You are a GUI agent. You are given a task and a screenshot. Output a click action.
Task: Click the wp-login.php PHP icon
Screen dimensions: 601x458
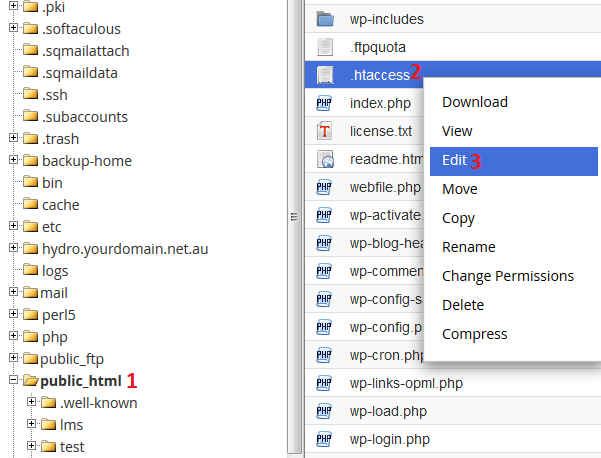coord(324,439)
